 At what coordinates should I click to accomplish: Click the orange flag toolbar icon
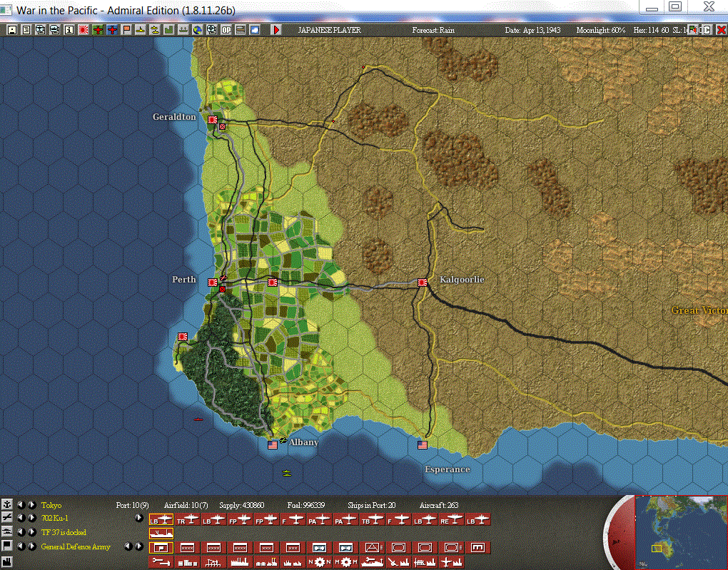[126, 30]
